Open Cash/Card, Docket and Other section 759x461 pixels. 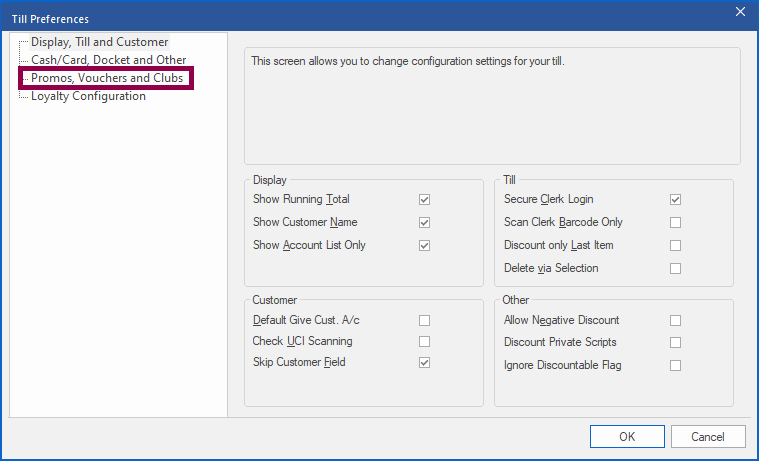pyautogui.click(x=108, y=60)
